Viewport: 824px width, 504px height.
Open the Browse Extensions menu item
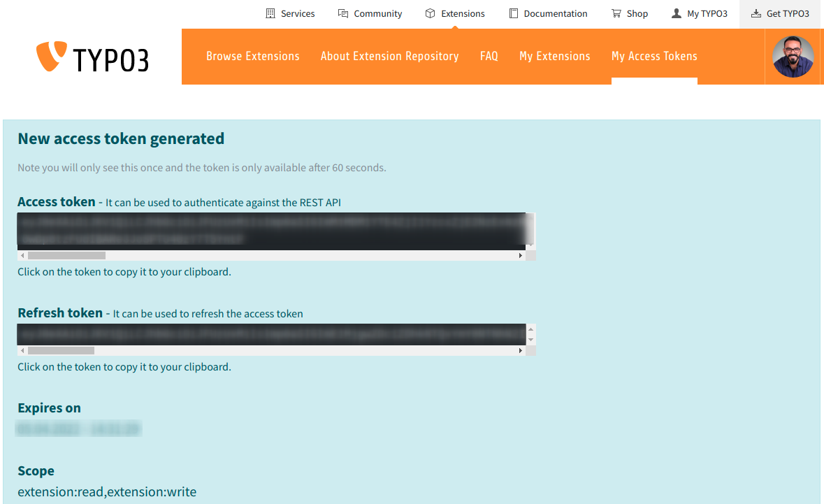pos(252,56)
